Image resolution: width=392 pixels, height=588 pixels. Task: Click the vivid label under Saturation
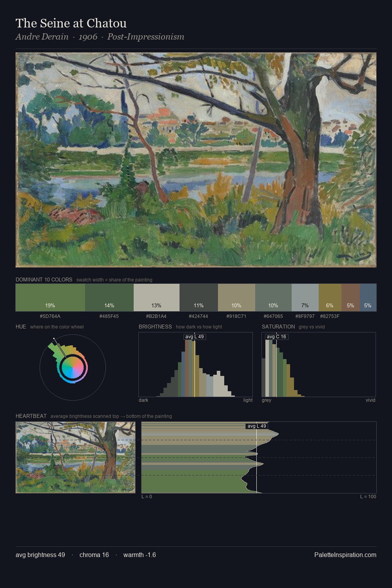click(x=370, y=400)
